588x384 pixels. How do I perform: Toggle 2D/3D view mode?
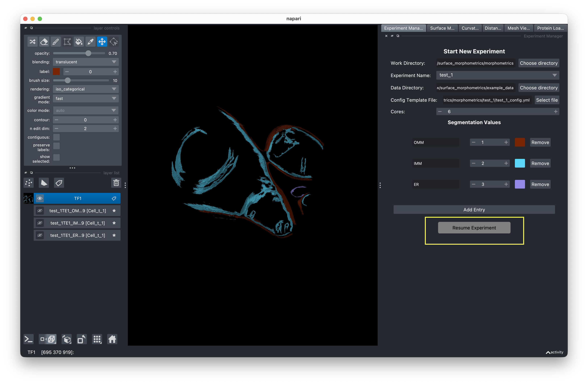(48, 339)
